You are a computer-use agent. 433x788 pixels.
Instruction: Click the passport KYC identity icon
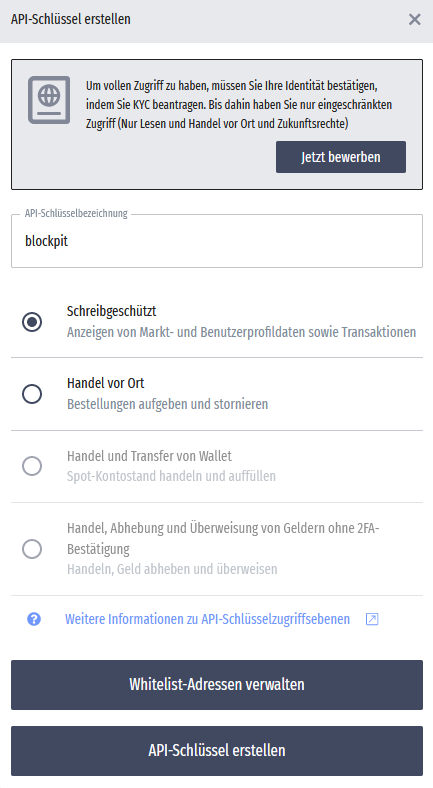pos(49,100)
